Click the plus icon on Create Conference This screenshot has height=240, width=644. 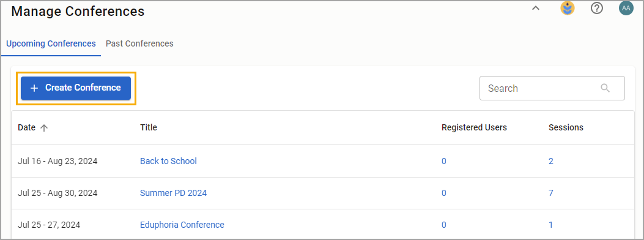[34, 88]
